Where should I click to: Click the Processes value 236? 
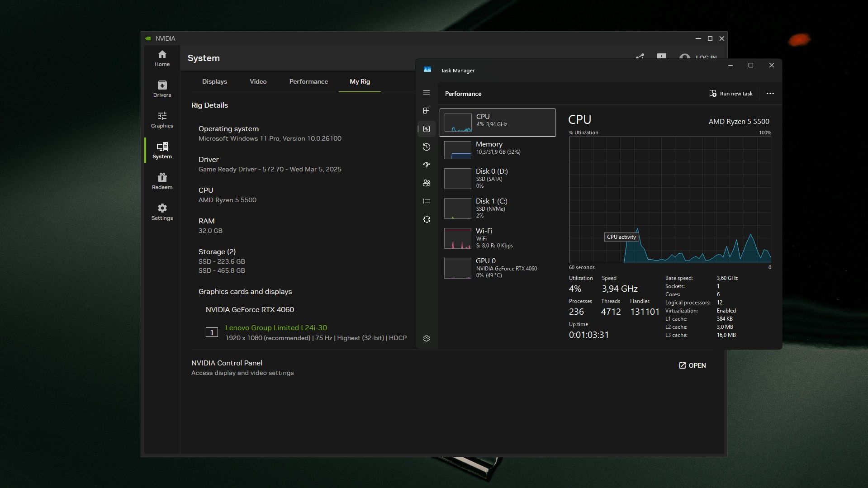[x=576, y=312]
